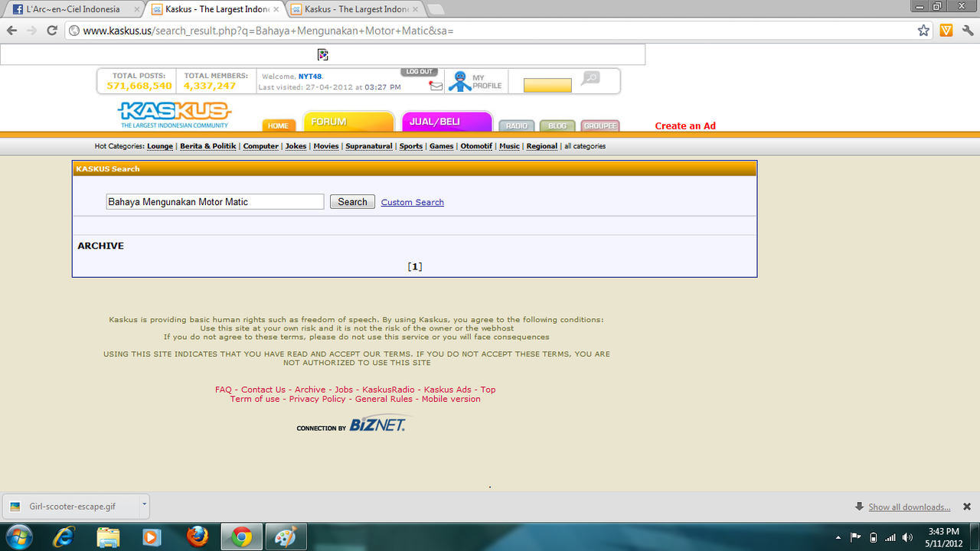The width and height of the screenshot is (980, 551).
Task: Click the Kaskus logo
Action: click(x=175, y=115)
